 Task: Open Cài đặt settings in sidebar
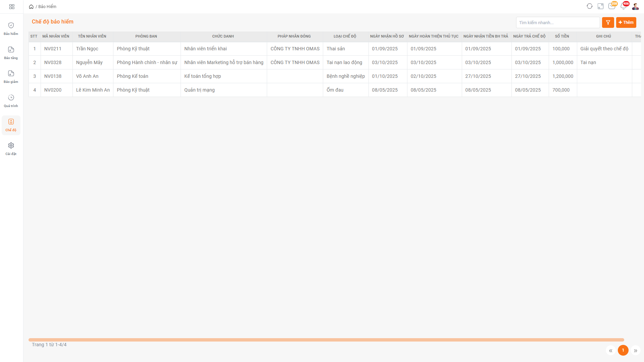(11, 149)
